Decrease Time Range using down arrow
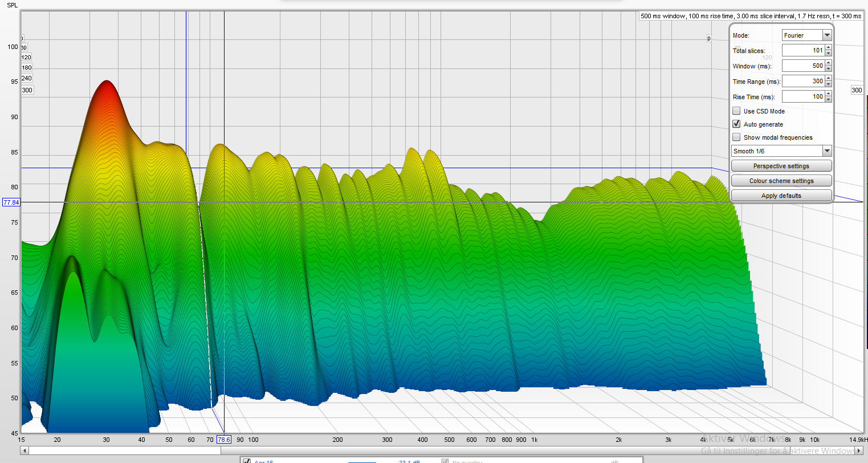Screen dimensions: 868x463 click(x=828, y=84)
